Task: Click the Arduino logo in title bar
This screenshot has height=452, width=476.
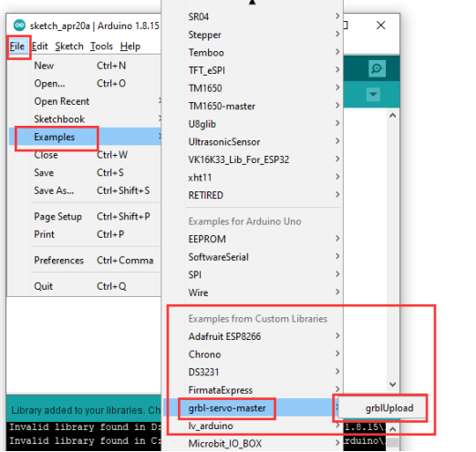Action: point(19,26)
